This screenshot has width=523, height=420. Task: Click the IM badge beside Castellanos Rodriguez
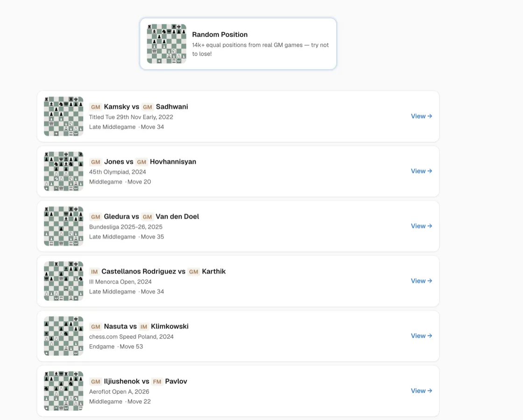[x=94, y=271]
